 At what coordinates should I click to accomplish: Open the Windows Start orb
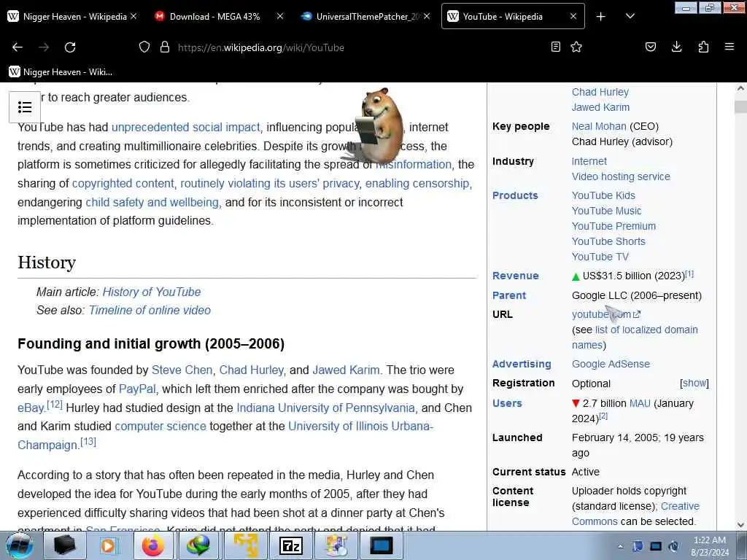(20, 545)
